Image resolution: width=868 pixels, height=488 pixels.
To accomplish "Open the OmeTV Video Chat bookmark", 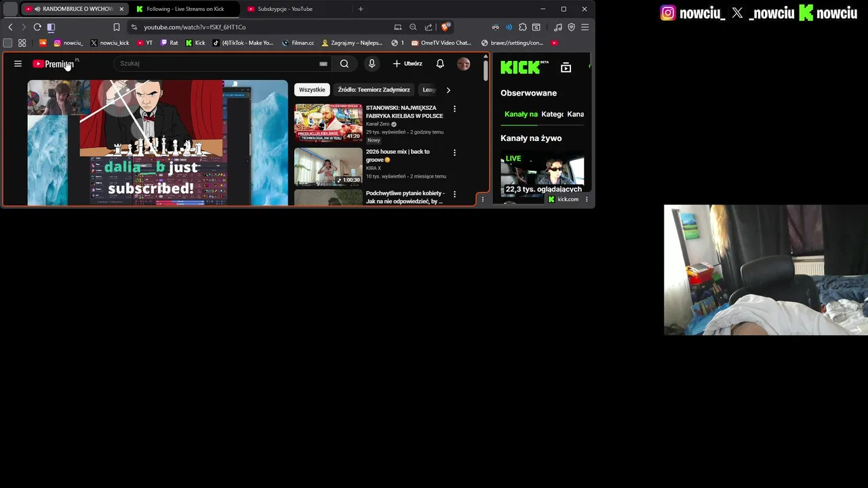I will 441,43.
